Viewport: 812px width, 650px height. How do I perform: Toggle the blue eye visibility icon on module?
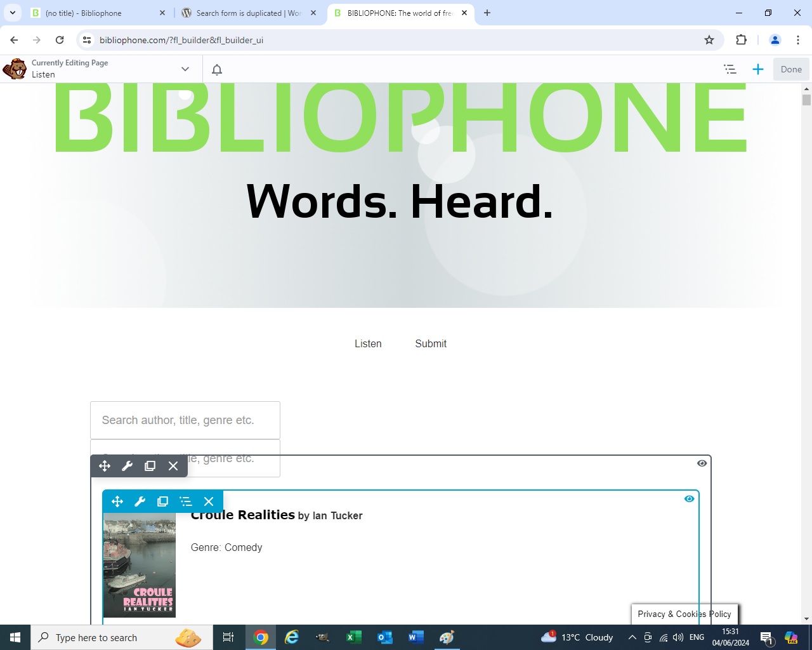[x=689, y=499]
